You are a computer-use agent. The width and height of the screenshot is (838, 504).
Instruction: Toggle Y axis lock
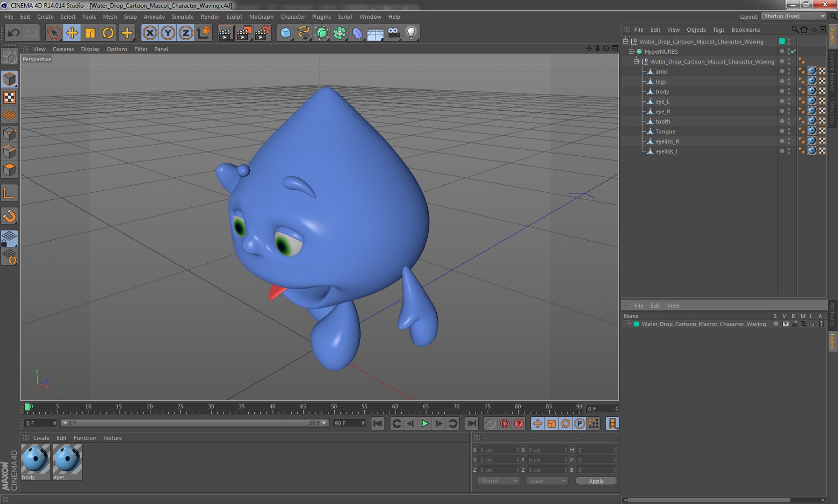click(x=168, y=33)
